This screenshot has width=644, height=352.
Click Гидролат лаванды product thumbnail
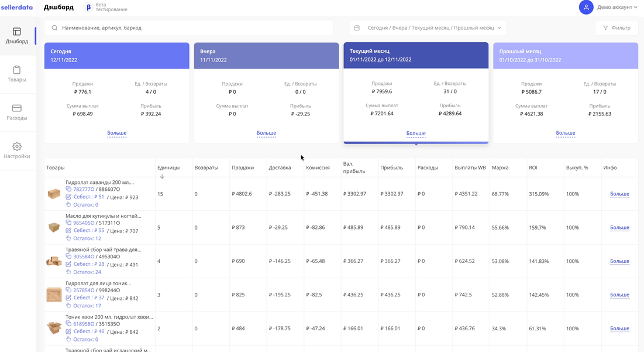54,193
